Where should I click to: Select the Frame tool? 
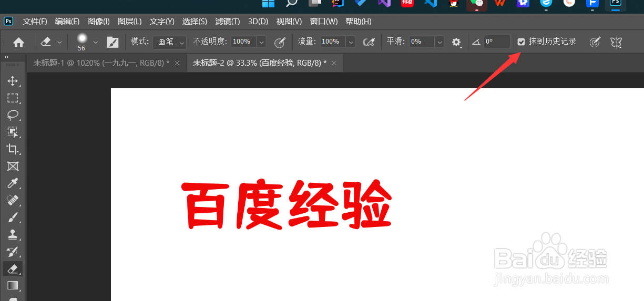pos(13,167)
